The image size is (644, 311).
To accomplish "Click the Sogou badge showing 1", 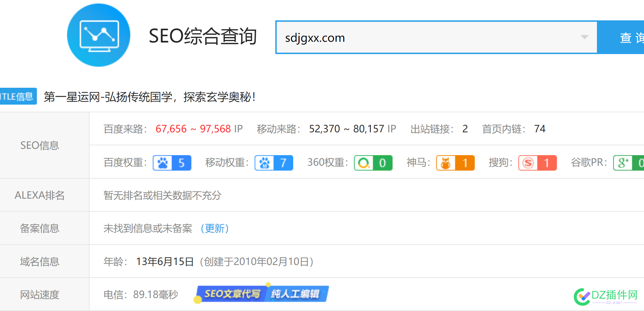I will 538,163.
